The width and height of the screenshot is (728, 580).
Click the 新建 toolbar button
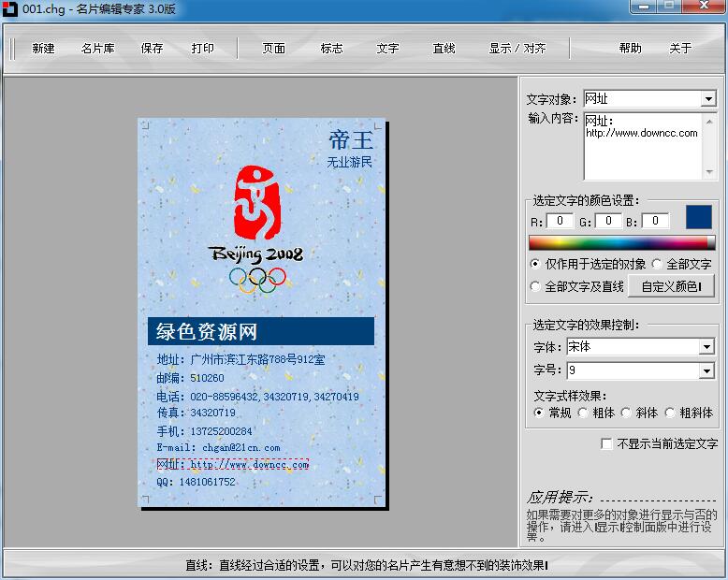point(43,49)
